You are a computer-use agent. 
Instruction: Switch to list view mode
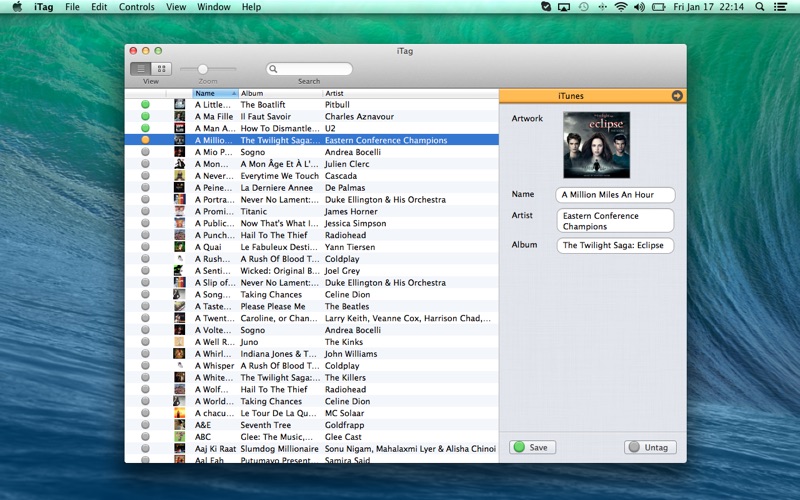pos(141,68)
